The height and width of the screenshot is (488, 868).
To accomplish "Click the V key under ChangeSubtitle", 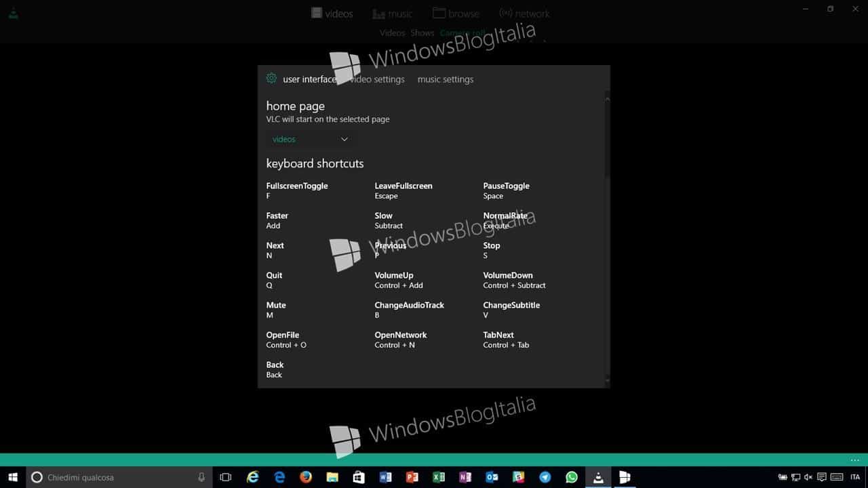I will (x=486, y=315).
